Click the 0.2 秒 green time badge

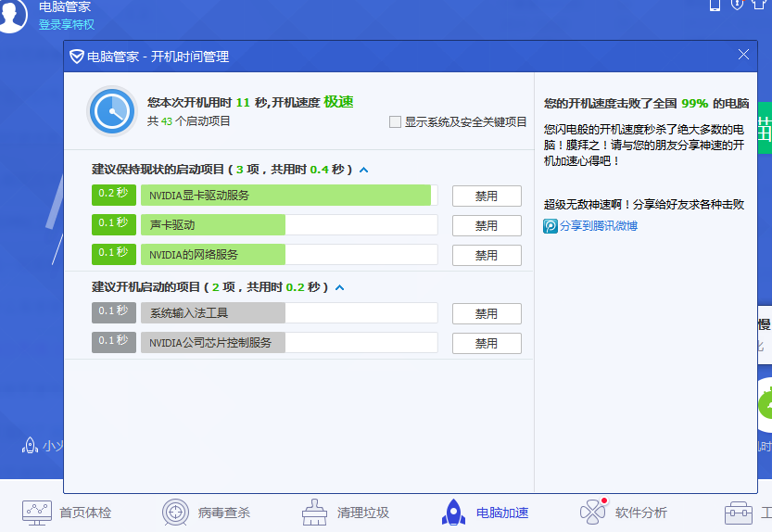[x=114, y=195]
